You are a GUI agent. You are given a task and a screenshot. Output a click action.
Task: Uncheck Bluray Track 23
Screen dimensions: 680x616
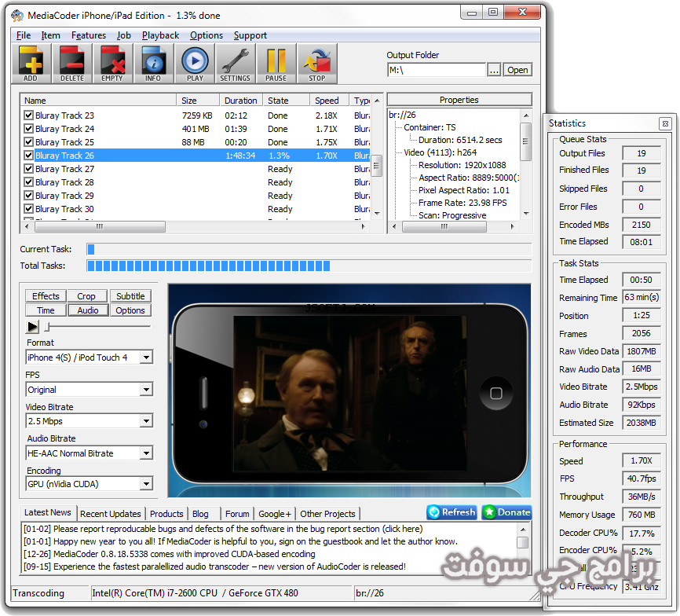(x=28, y=115)
